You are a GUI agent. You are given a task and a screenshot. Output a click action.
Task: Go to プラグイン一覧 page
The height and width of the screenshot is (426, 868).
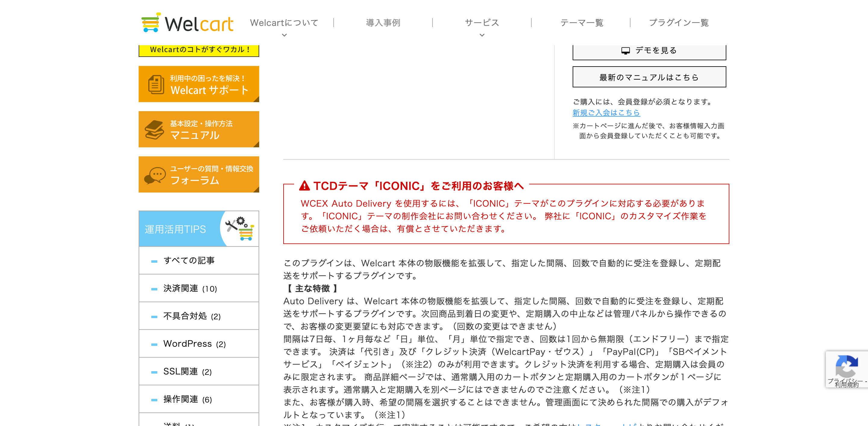[679, 23]
